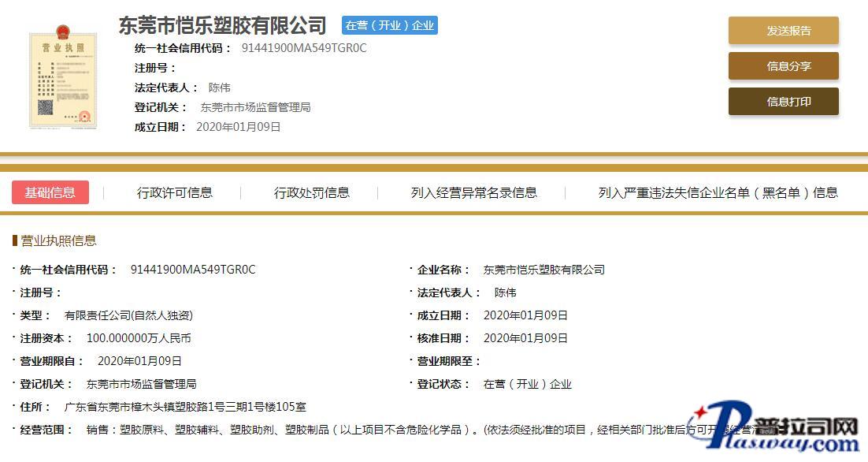Switch to the 行政许可信息 tab
Viewport: 868px width, 462px height.
pos(174,192)
